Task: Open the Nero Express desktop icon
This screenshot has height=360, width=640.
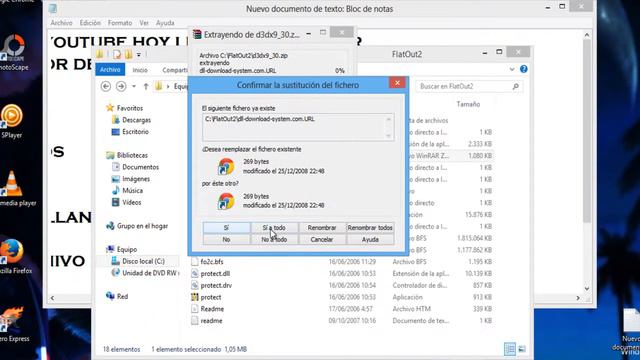Action: coord(14,324)
